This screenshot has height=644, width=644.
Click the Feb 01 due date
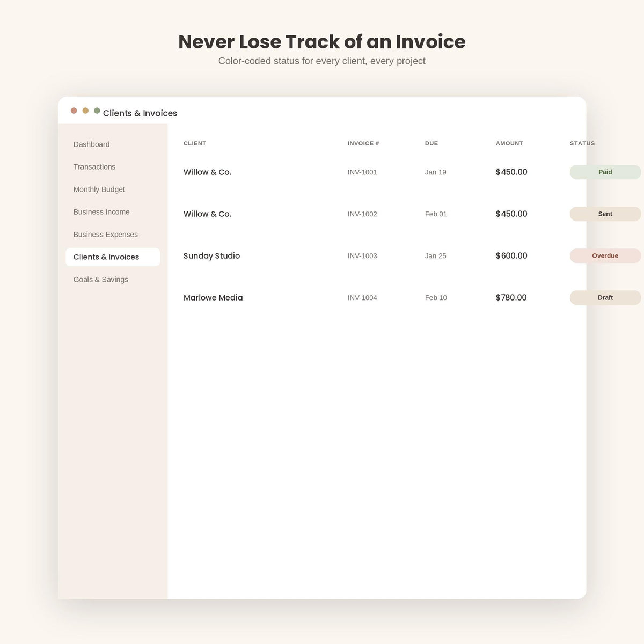tap(436, 214)
